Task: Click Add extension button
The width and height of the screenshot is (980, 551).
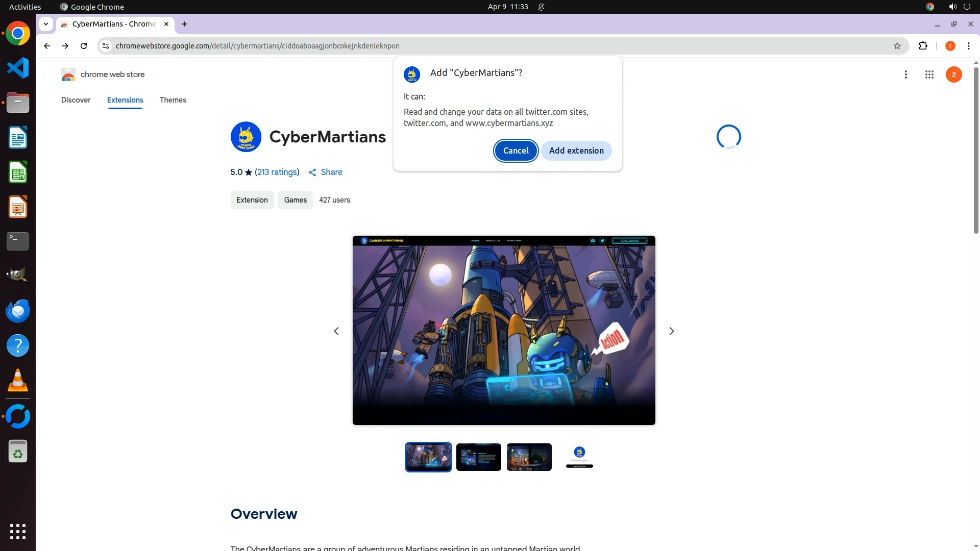Action: click(576, 151)
